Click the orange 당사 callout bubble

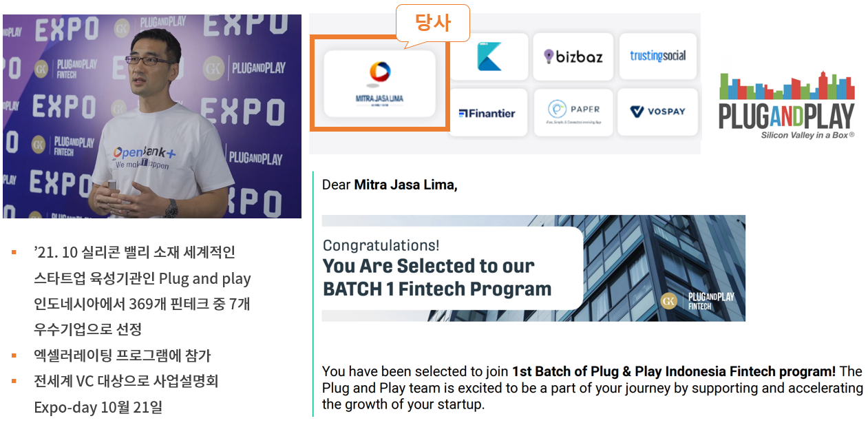[432, 23]
